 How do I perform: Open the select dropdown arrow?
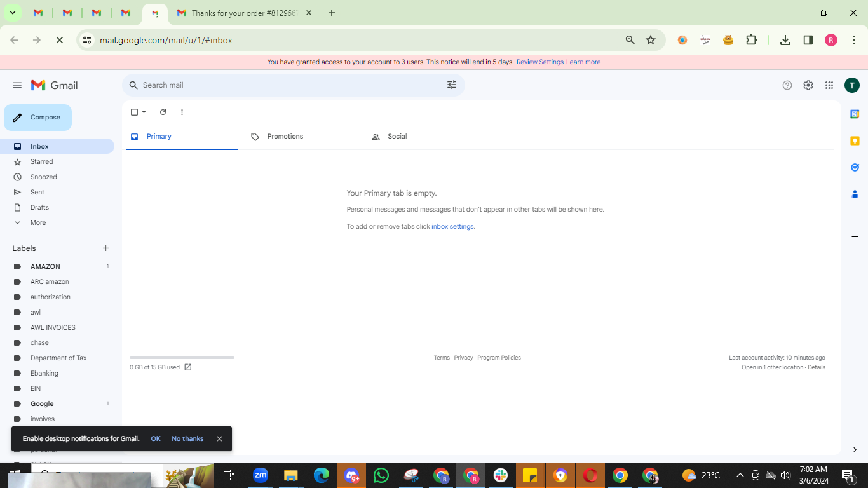(x=144, y=112)
